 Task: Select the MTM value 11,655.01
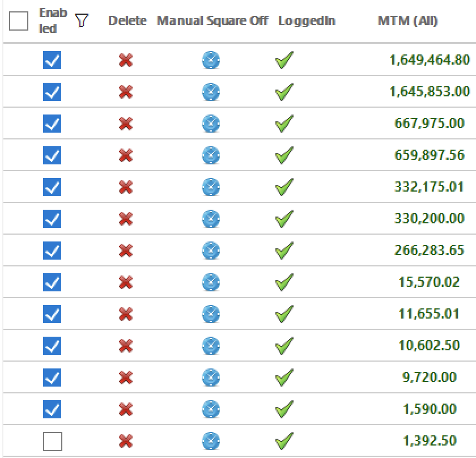428,313
